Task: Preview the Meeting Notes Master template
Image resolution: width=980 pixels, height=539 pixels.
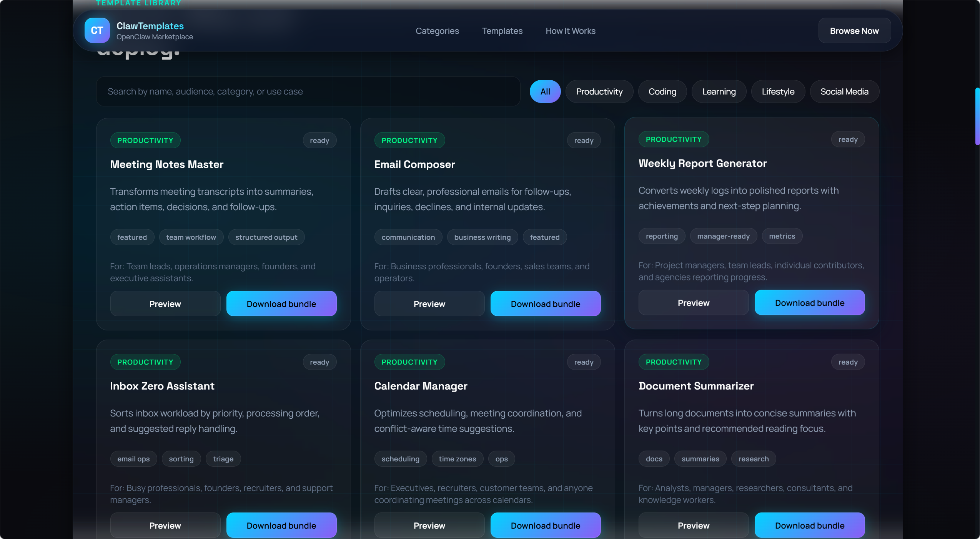Action: coord(165,303)
